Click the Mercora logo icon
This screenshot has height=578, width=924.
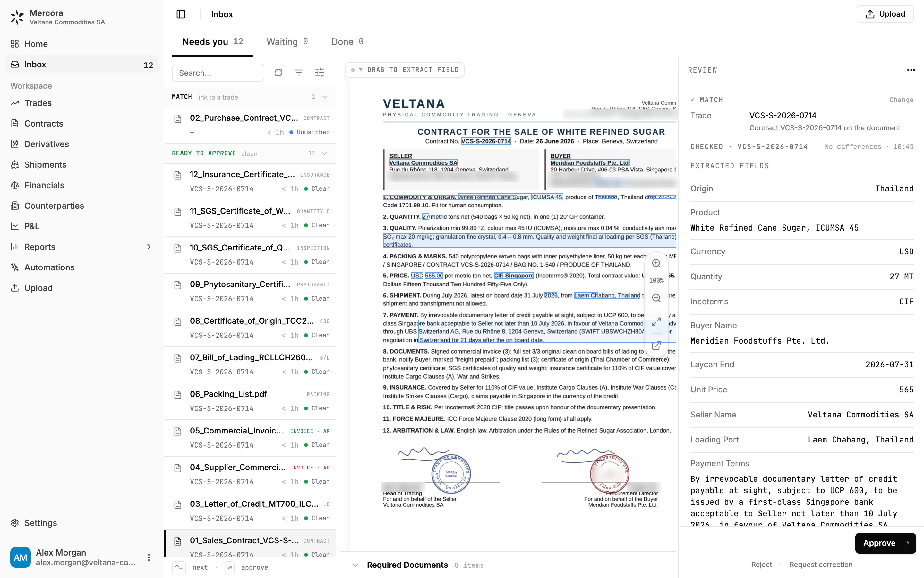17,17
